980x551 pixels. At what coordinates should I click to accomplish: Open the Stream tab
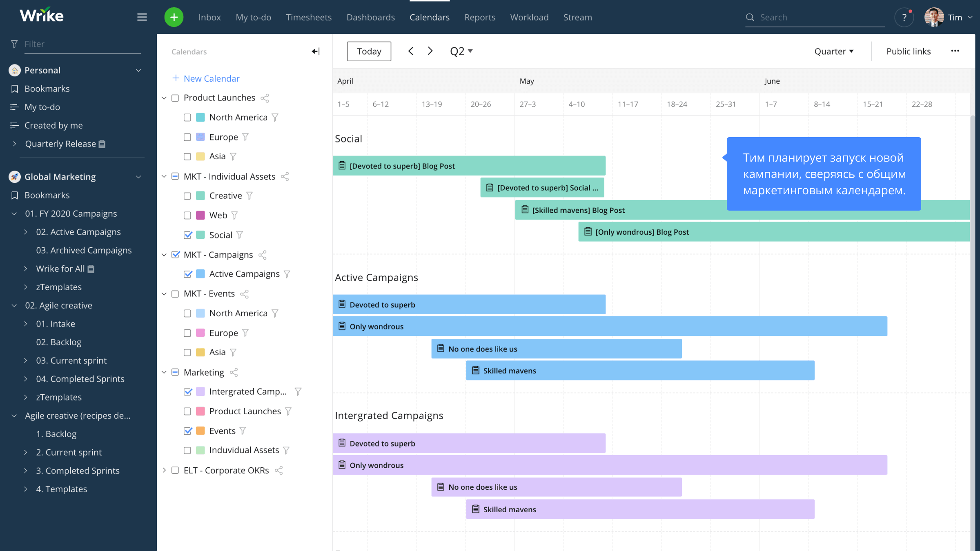[577, 17]
